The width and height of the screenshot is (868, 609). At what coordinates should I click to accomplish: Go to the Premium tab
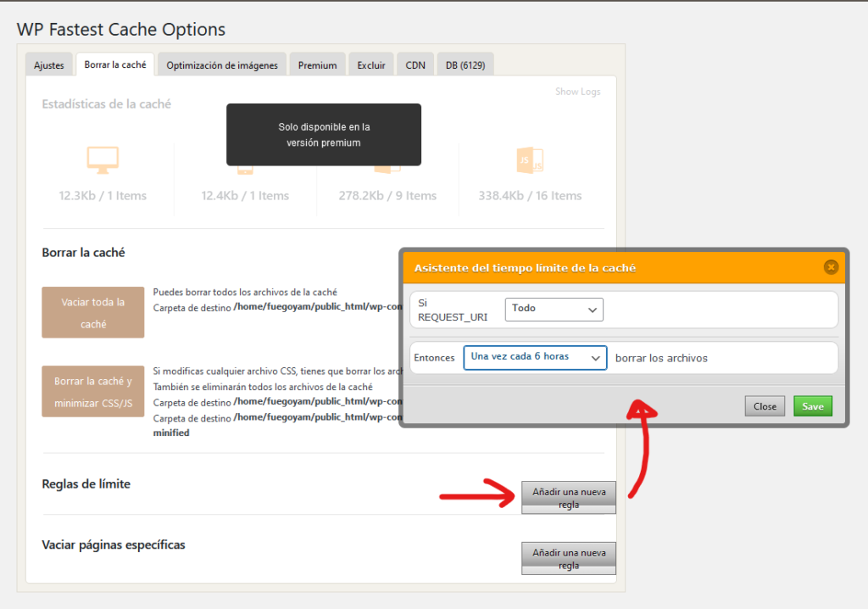click(317, 65)
